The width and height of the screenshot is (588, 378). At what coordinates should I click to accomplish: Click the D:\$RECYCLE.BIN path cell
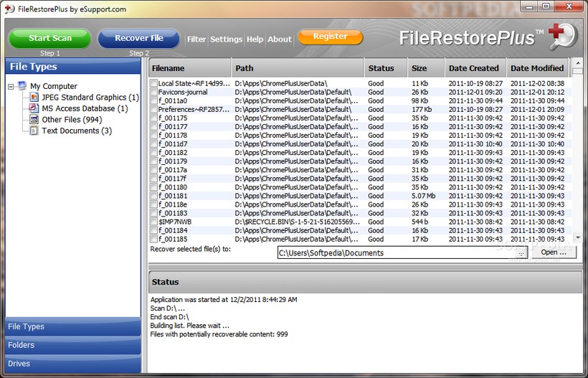coord(297,222)
